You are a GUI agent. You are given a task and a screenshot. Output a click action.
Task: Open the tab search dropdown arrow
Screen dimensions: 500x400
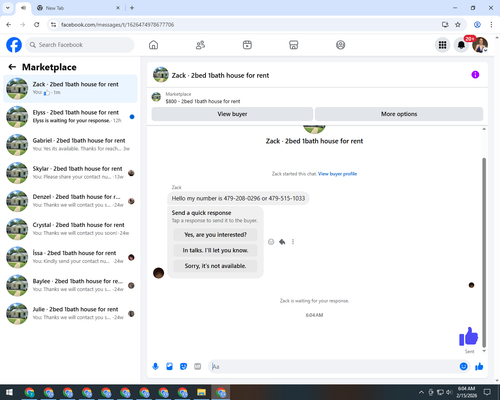click(8, 8)
